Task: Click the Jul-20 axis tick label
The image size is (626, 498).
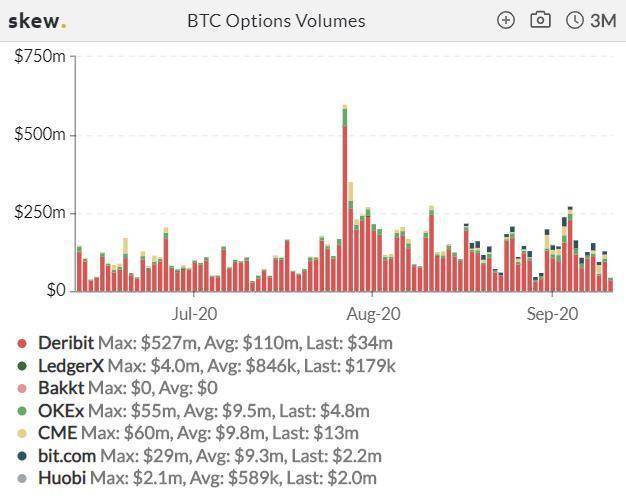Action: (194, 314)
